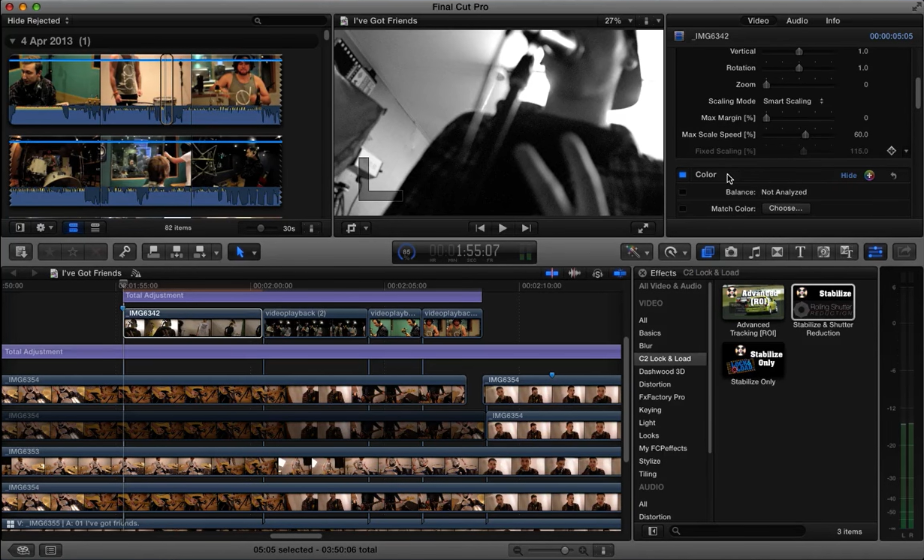Screen dimensions: 924x560
Task: Click the Choose... Match Color button
Action: [x=786, y=209]
